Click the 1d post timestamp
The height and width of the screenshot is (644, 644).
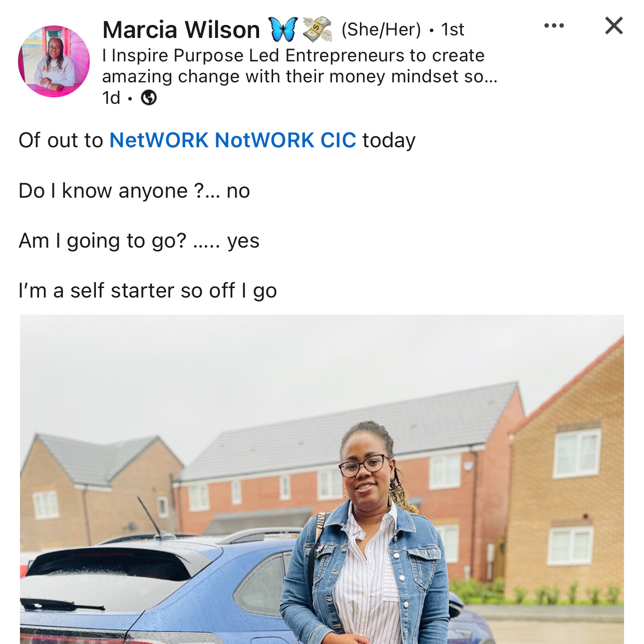(111, 98)
